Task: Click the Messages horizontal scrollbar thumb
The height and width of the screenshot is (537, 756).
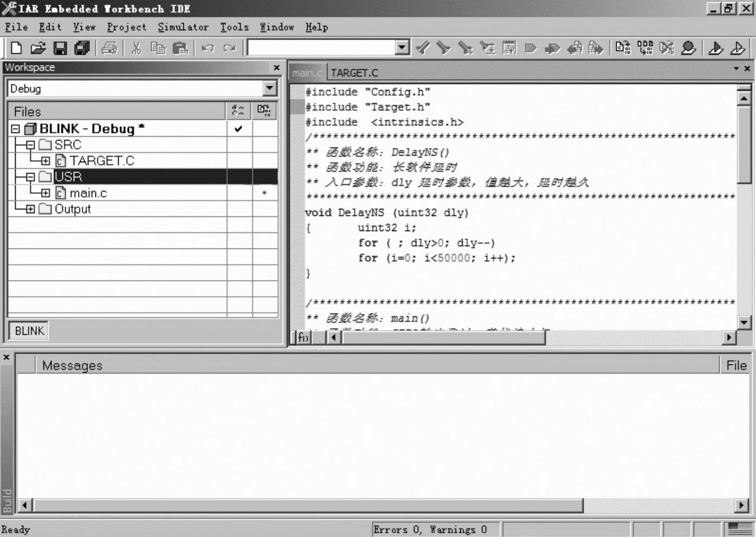Action: tap(308, 505)
